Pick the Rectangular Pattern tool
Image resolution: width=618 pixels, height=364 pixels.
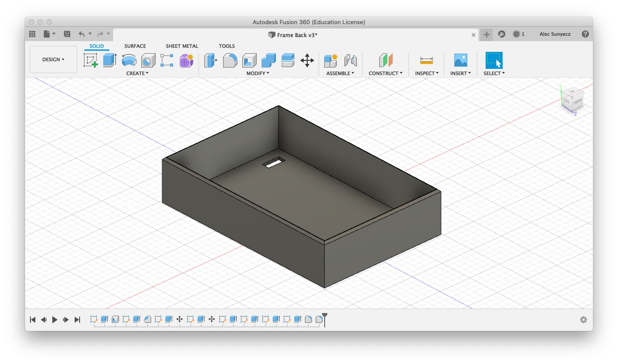pos(167,60)
